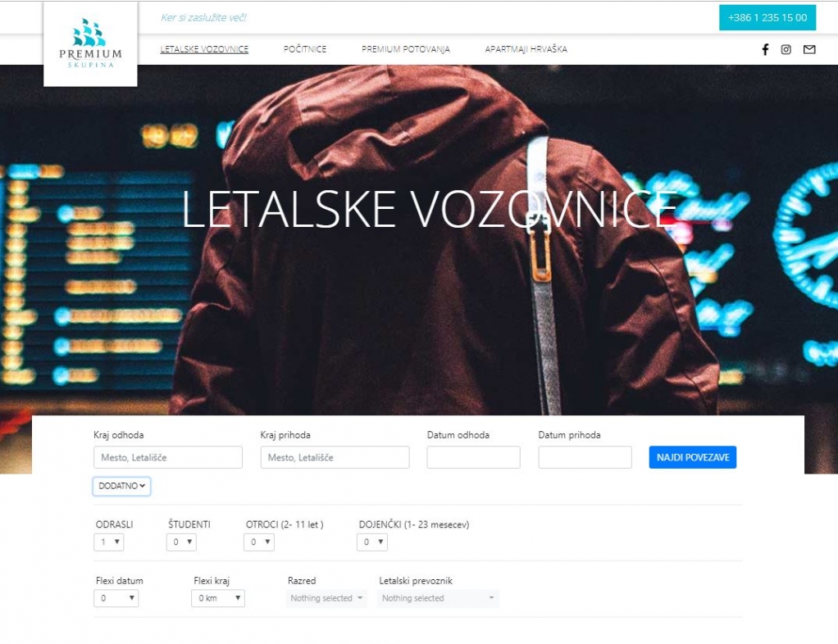The width and height of the screenshot is (838, 644).
Task: Click the Datum odhoda date field
Action: (x=473, y=458)
